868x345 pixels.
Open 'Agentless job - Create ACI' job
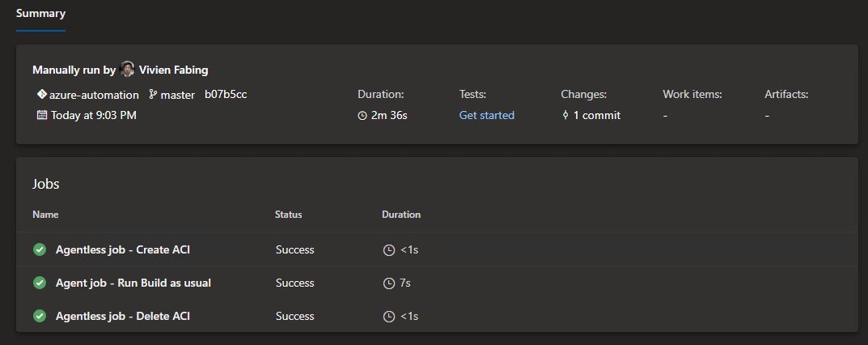click(x=123, y=249)
